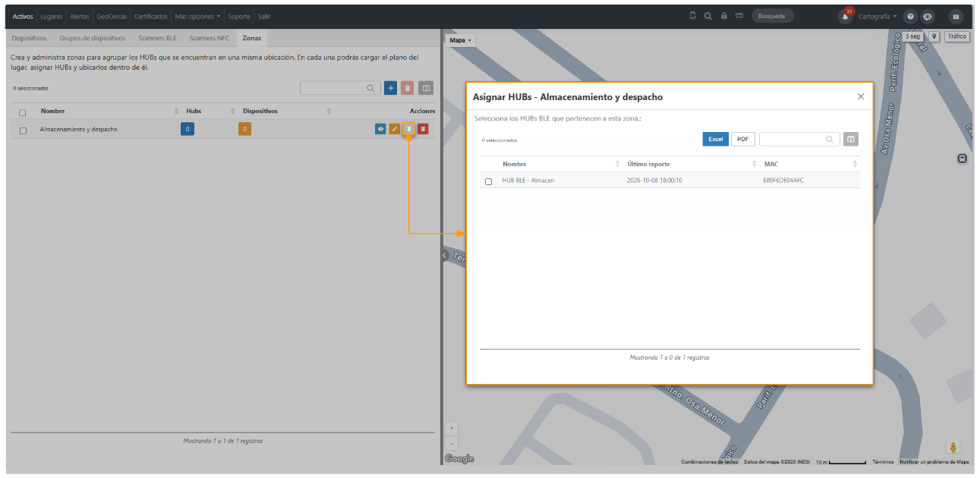Export the HUB list as PDF
The height and width of the screenshot is (478, 980).
click(x=743, y=139)
